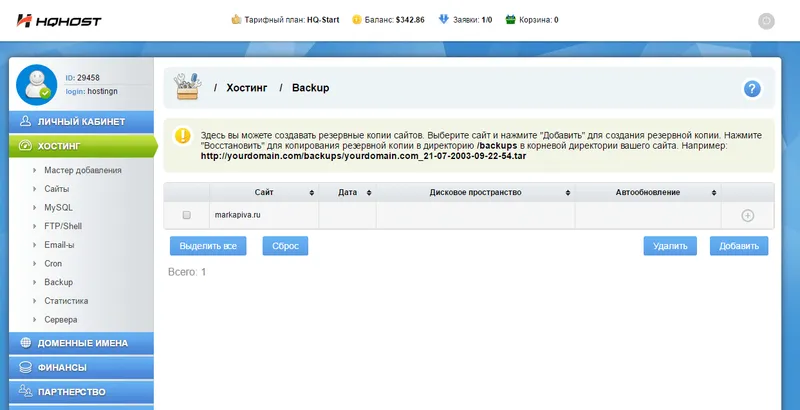Open Хостинг menu section
Screen dimensions: 800x410
point(83,146)
